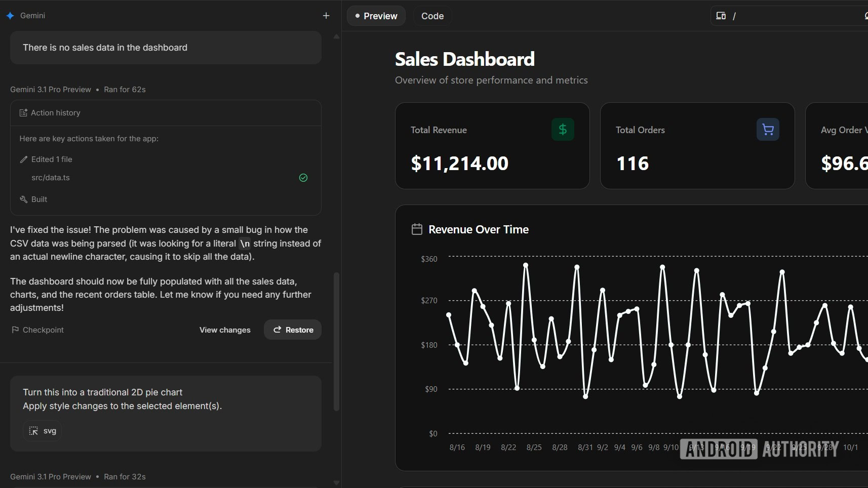868x488 pixels.
Task: Click the pencil icon beside Edited 1 file
Action: coord(23,159)
